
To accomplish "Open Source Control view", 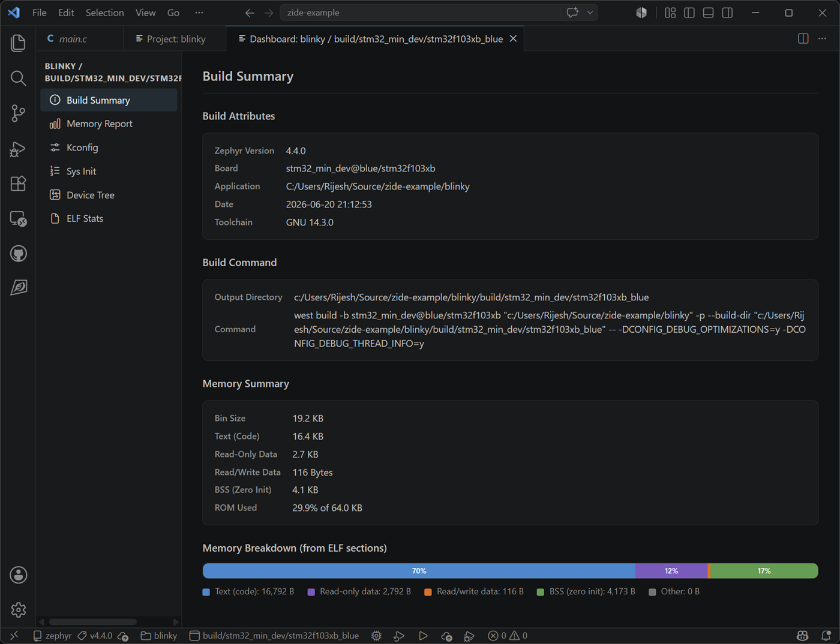I will point(18,113).
